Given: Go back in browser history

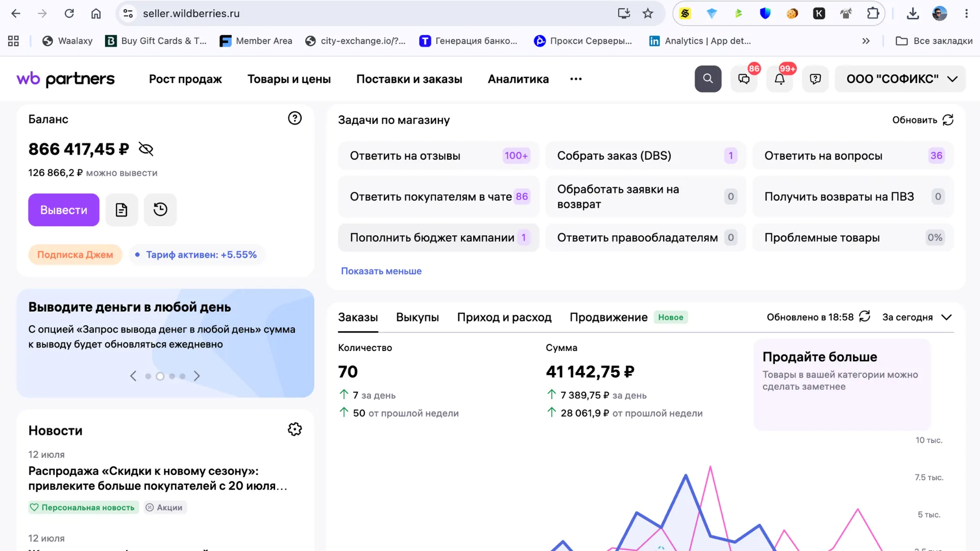Looking at the screenshot, I should coord(16,14).
